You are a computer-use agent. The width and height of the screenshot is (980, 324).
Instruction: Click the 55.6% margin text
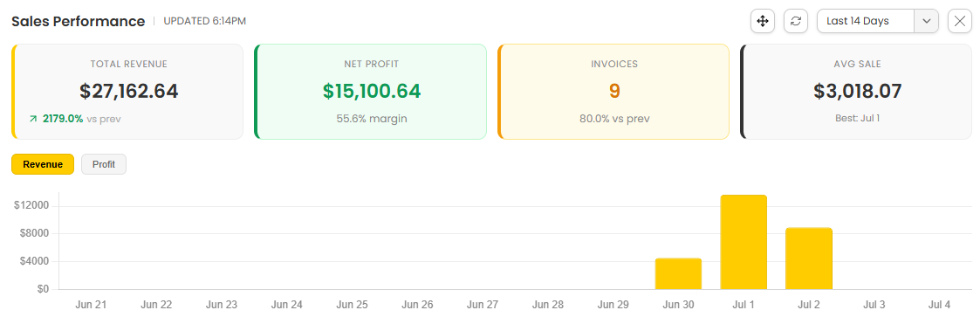[371, 118]
